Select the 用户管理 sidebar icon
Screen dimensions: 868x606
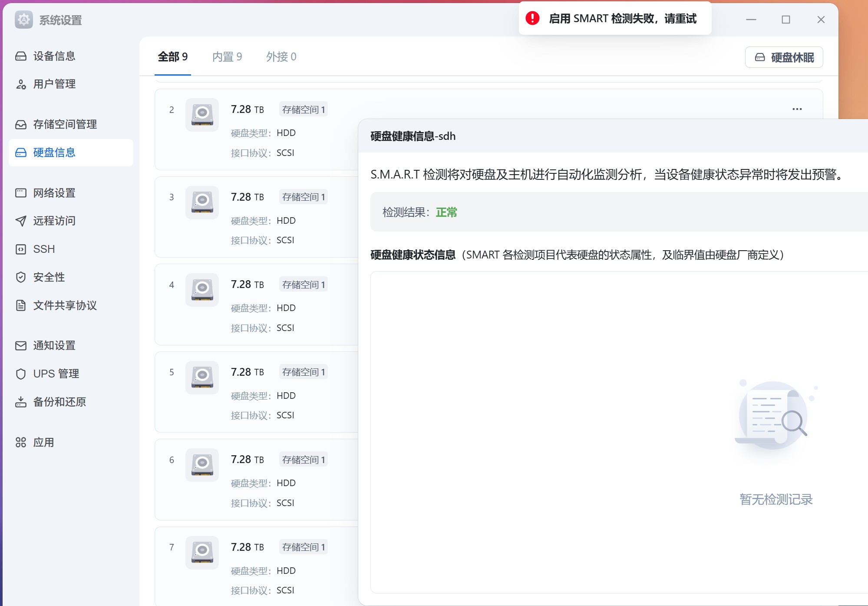(x=21, y=84)
